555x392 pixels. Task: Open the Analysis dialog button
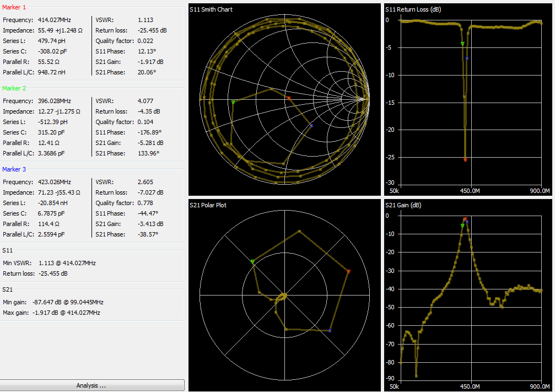(x=91, y=385)
